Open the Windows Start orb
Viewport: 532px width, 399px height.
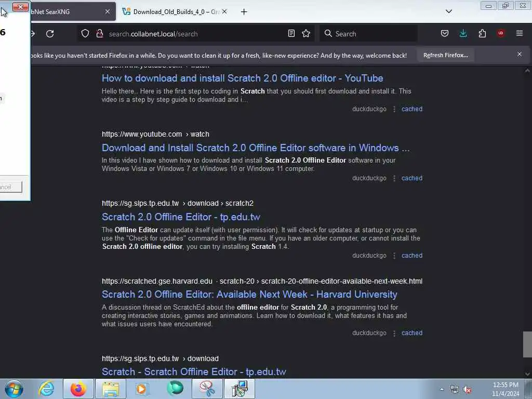pos(14,389)
